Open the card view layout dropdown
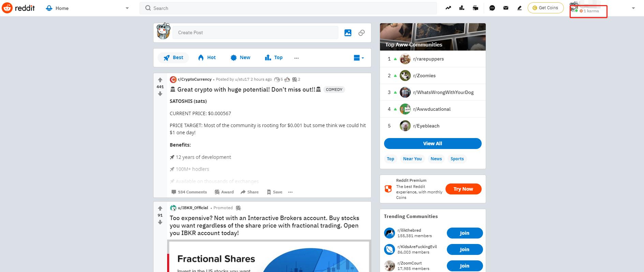 (x=359, y=58)
